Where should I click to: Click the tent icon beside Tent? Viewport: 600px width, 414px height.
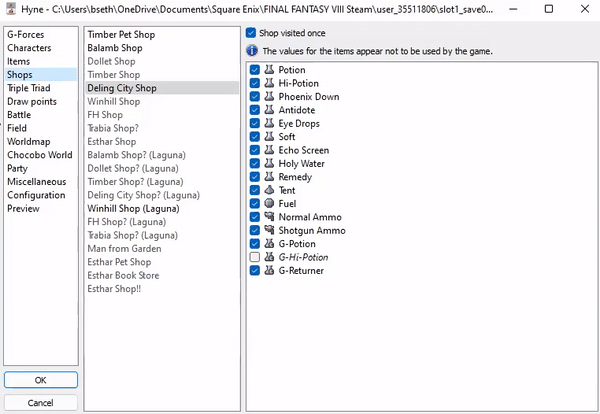269,190
